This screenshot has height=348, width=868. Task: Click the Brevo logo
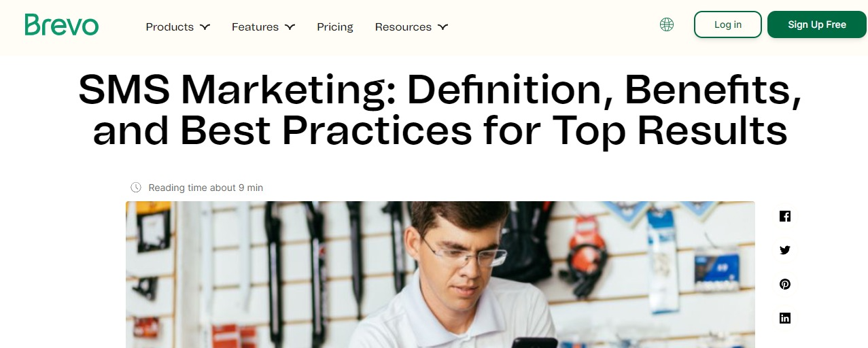point(62,25)
